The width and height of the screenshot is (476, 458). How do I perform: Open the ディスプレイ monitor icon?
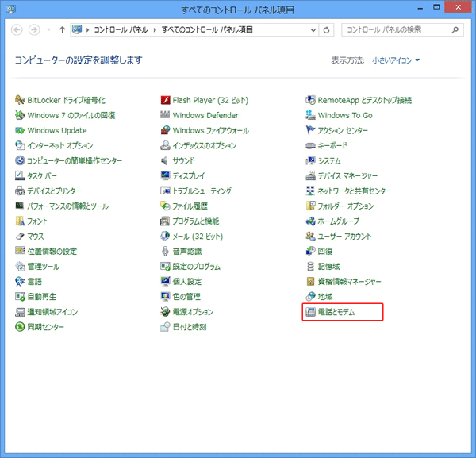tap(165, 175)
